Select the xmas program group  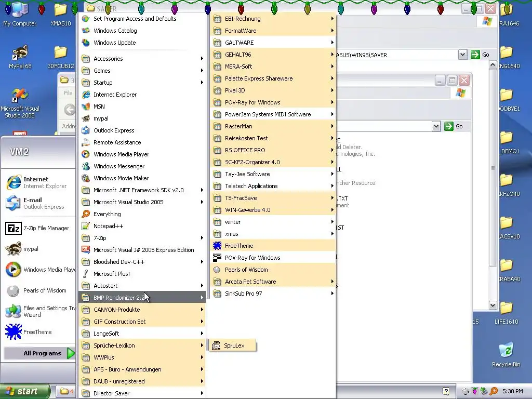(x=273, y=234)
